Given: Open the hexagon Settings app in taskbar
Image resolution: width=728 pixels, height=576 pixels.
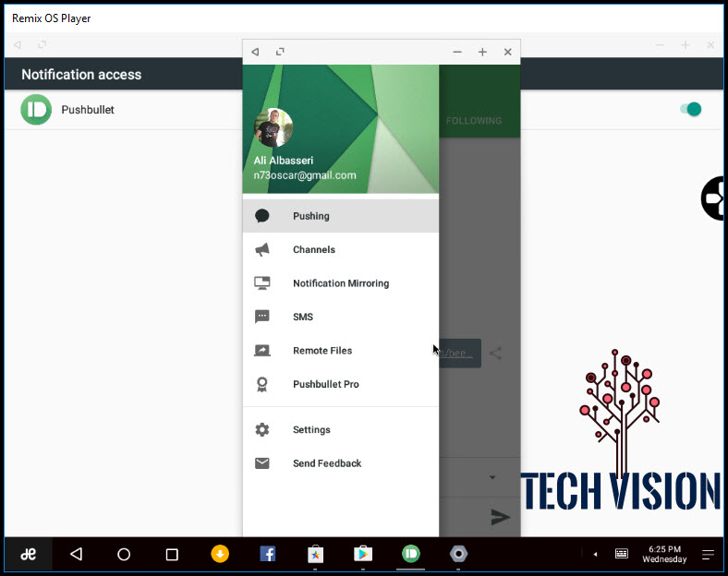Looking at the screenshot, I should 459,554.
